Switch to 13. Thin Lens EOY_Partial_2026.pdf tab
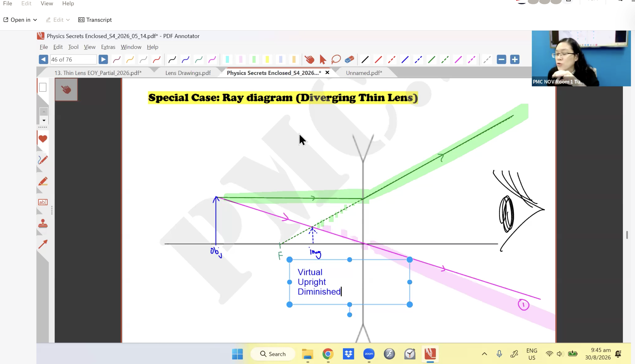 [98, 73]
